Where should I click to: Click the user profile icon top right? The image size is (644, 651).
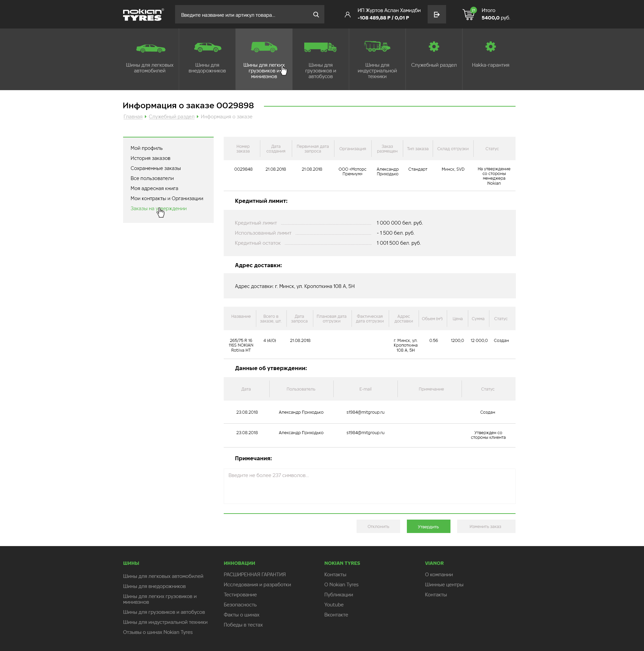349,14
